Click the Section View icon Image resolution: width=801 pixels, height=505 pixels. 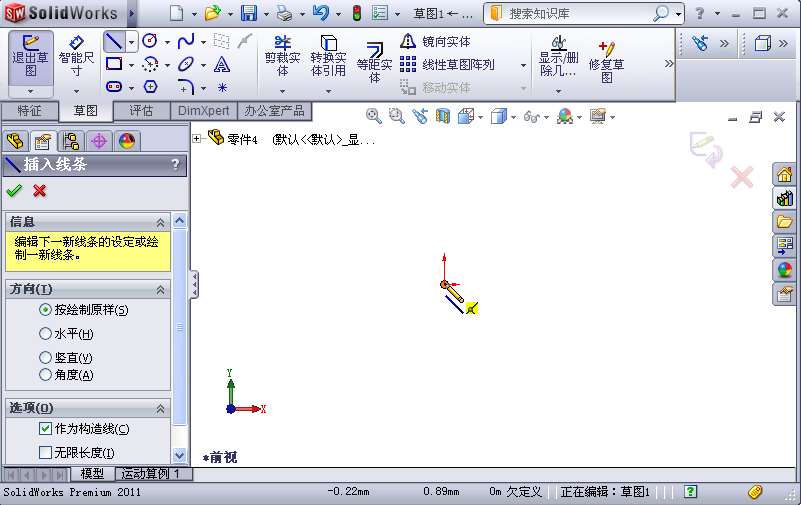point(442,116)
